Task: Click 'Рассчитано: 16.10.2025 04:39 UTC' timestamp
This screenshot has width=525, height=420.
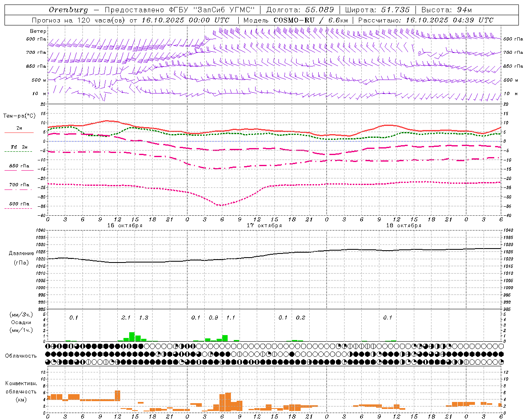Action: click(x=426, y=20)
